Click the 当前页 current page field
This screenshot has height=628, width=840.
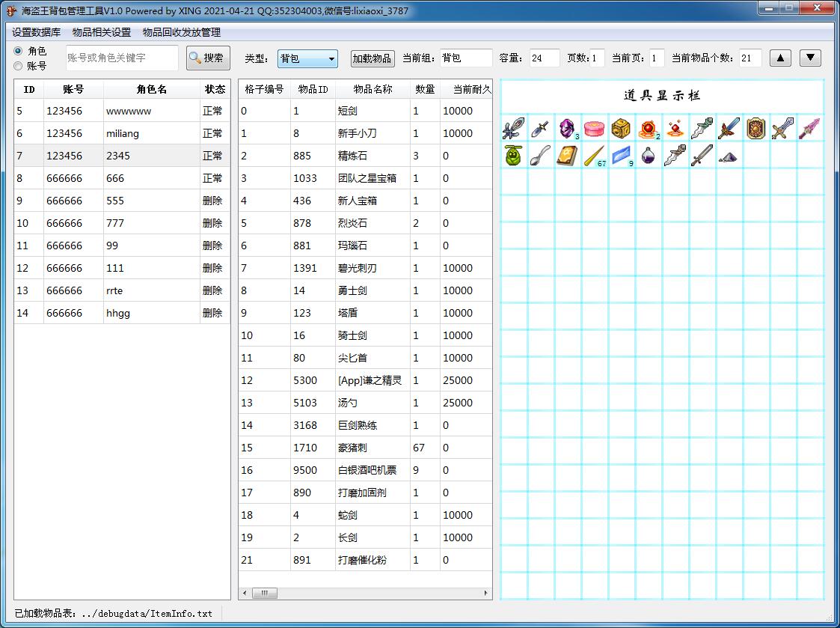click(657, 58)
